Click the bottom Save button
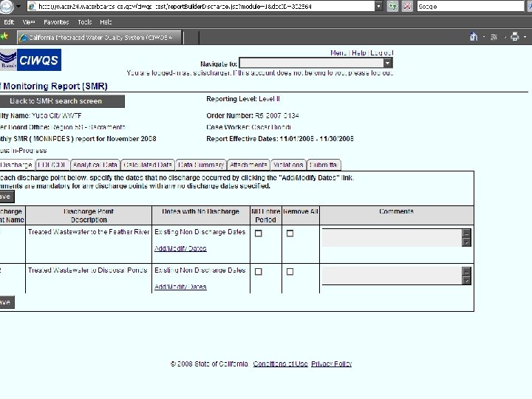Screen dimensions: 532x399 pyautogui.click(x=7, y=302)
